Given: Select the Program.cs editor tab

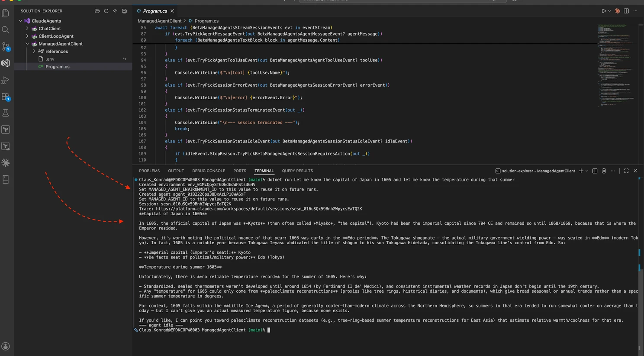Looking at the screenshot, I should (x=155, y=11).
